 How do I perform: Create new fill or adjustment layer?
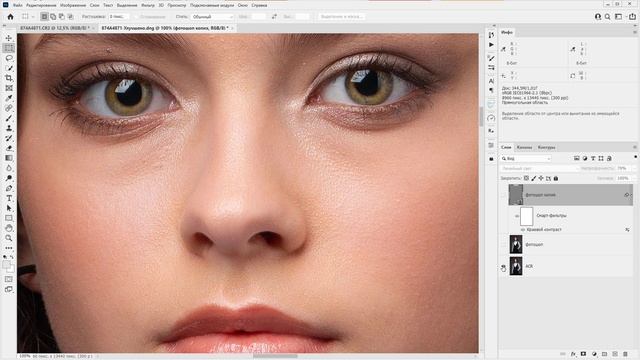point(594,354)
